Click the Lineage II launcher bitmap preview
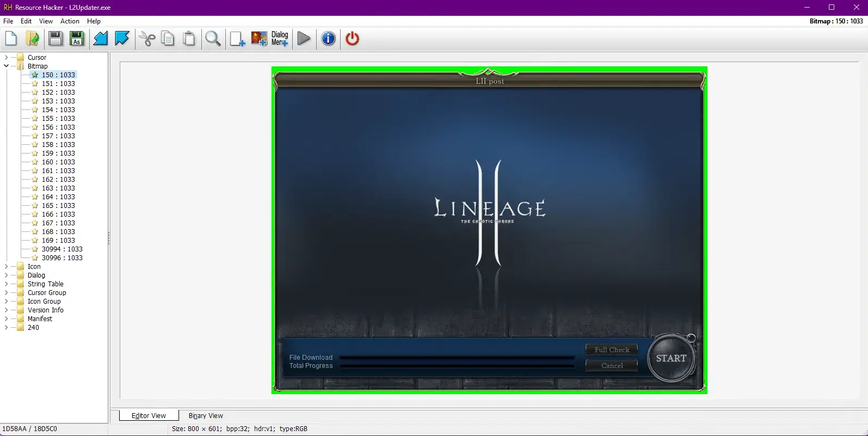Viewport: 868px width, 436px height. pos(489,230)
